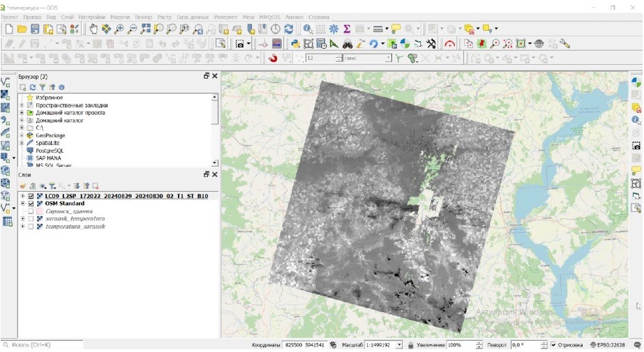Open the Растр menu
644x352 pixels.
coord(165,16)
